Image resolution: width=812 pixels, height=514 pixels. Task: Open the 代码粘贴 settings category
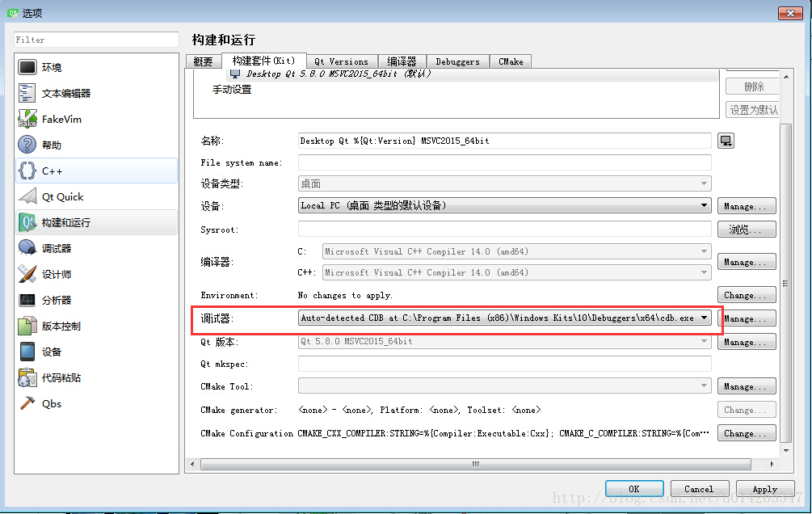[96, 378]
